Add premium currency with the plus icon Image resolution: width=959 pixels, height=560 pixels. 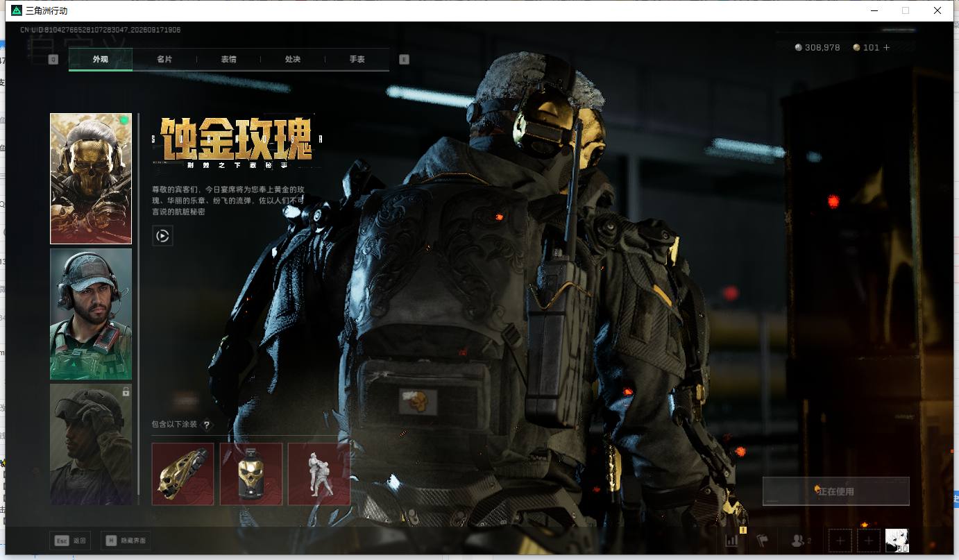point(886,47)
